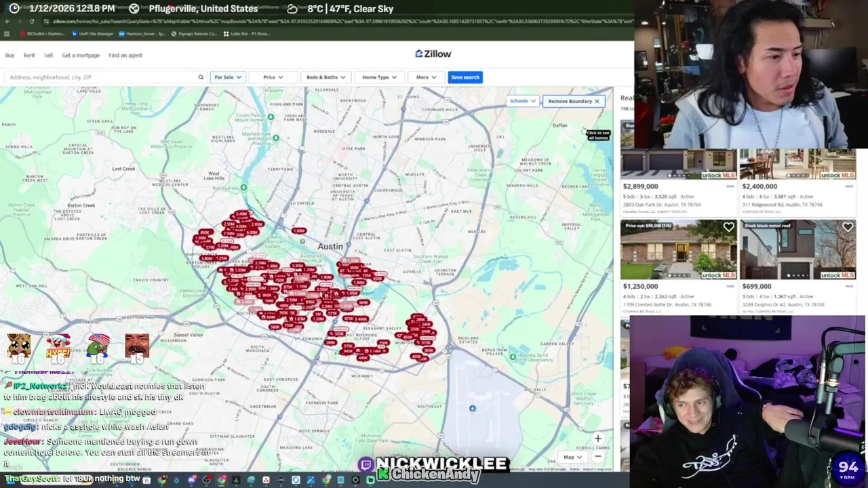Click the magnifier search icon in Zillow
The image size is (868, 488).
[201, 77]
